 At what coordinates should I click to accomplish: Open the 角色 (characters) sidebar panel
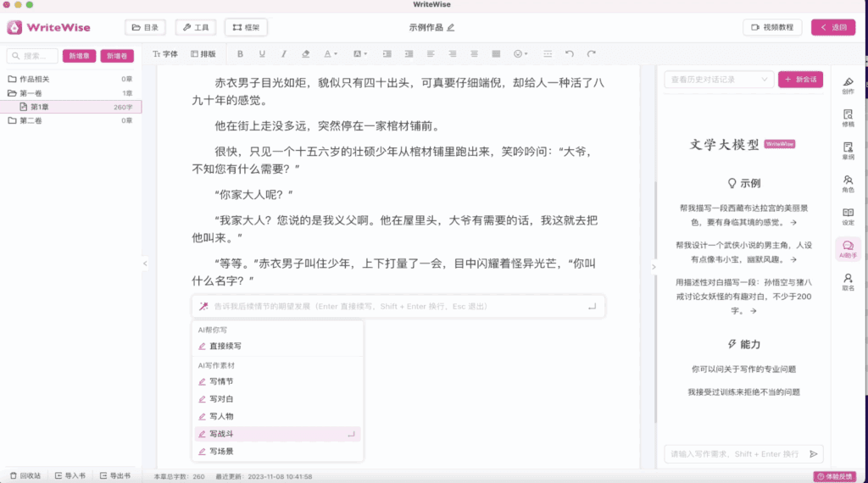click(x=848, y=183)
